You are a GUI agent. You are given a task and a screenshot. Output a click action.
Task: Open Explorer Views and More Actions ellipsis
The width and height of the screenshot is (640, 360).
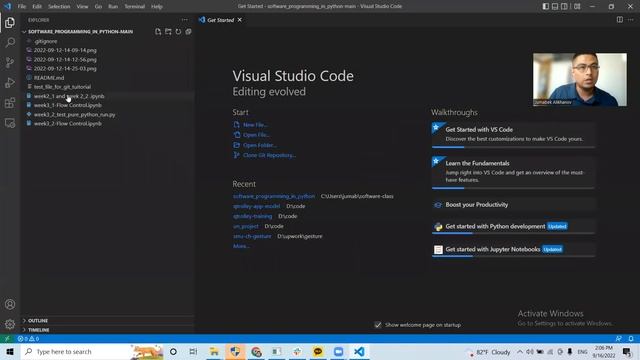184,20
